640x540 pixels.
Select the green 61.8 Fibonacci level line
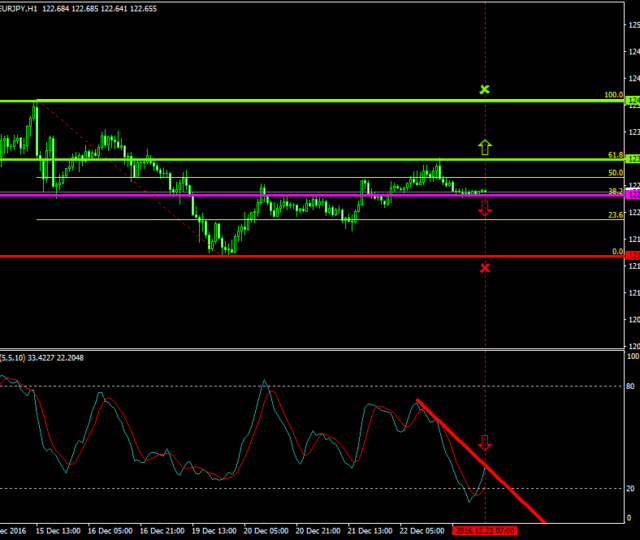tap(300, 160)
